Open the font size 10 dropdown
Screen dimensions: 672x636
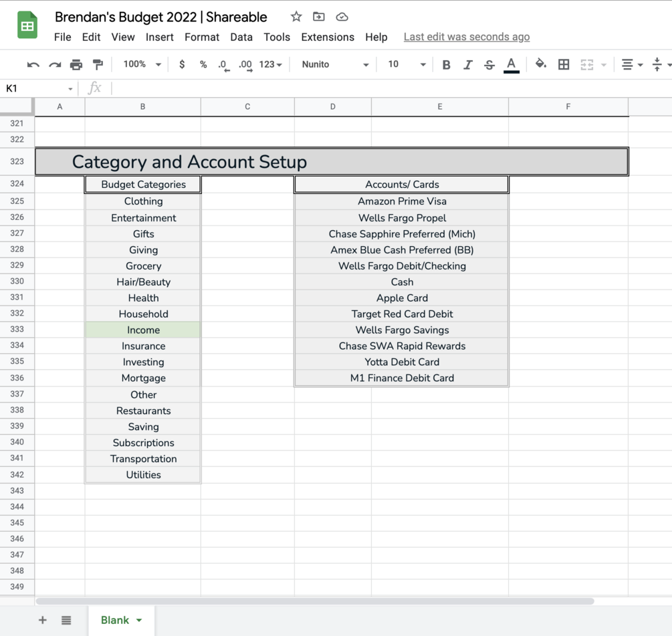407,64
